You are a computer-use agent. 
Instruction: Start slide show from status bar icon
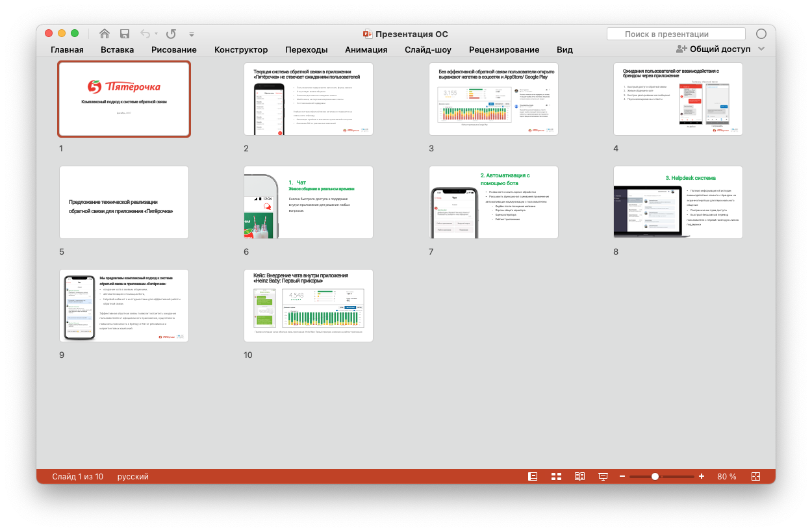click(603, 477)
